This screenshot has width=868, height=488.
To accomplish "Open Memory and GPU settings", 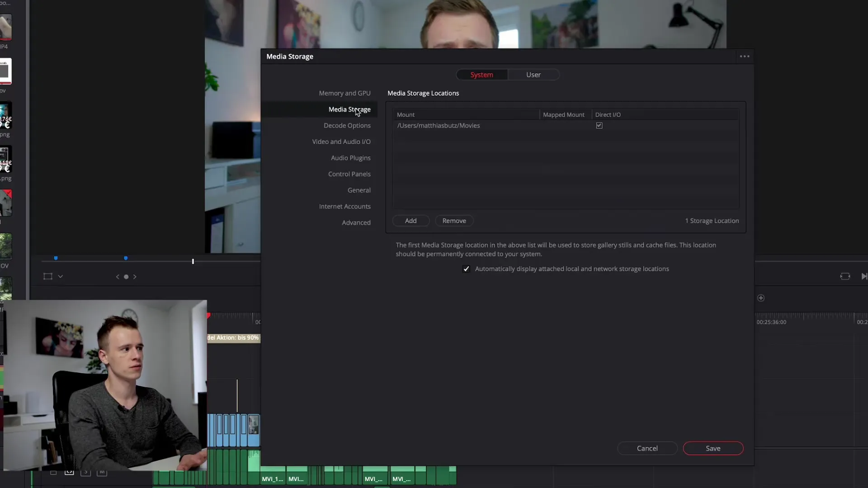I will coord(344,93).
